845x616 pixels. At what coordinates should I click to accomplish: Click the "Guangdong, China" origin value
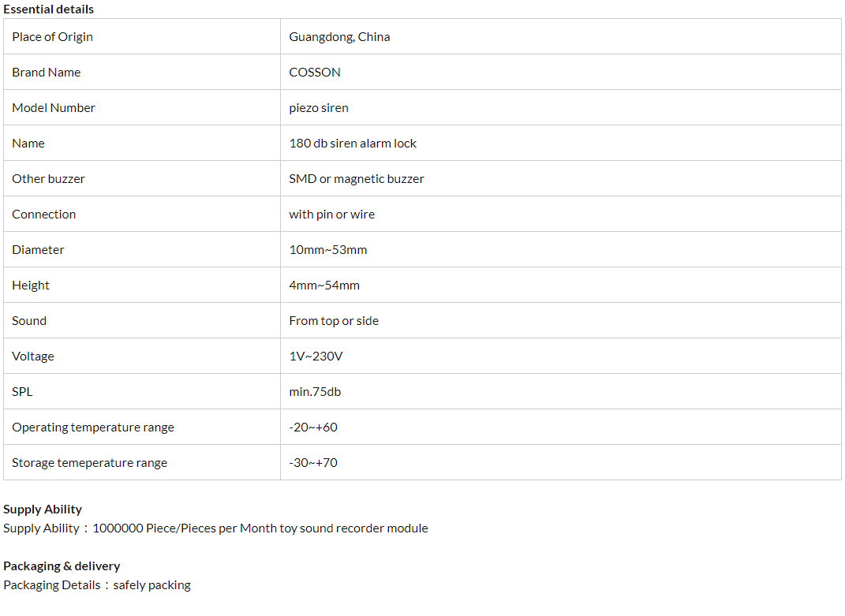[x=339, y=37]
